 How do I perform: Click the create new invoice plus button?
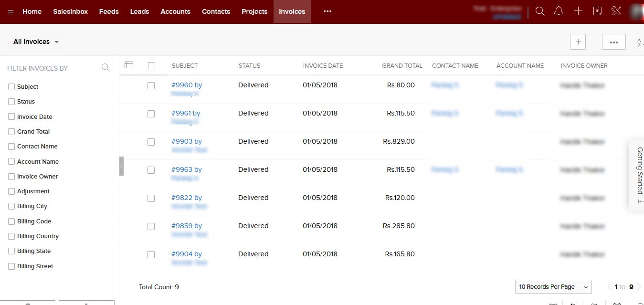pyautogui.click(x=578, y=42)
